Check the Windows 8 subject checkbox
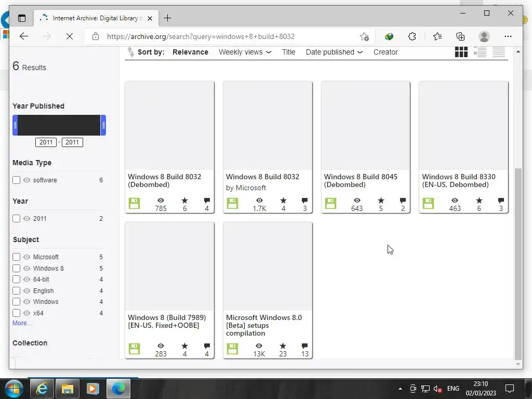 [16, 269]
